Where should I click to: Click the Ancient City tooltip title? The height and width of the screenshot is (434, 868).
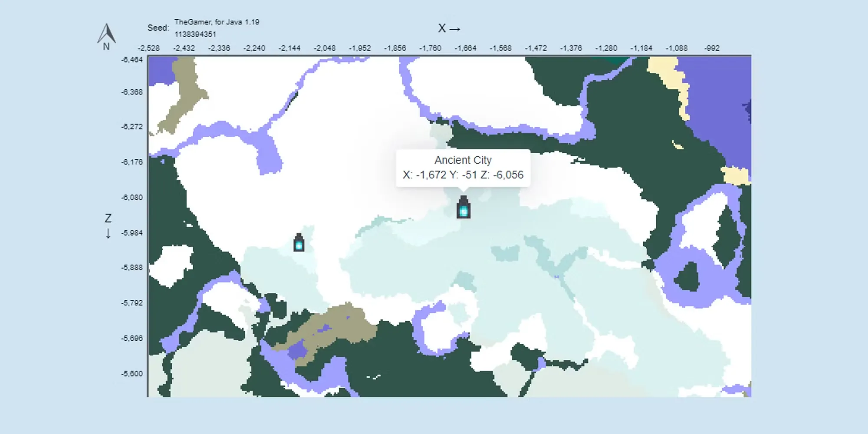pyautogui.click(x=463, y=160)
